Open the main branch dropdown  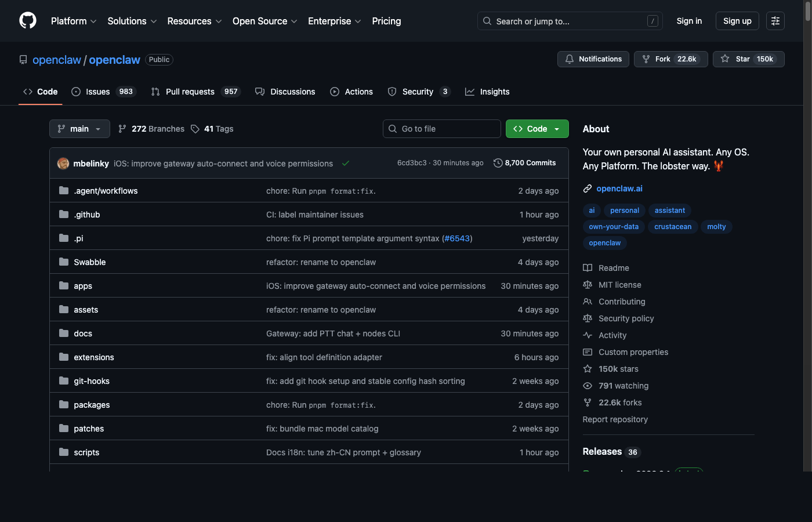pyautogui.click(x=79, y=128)
